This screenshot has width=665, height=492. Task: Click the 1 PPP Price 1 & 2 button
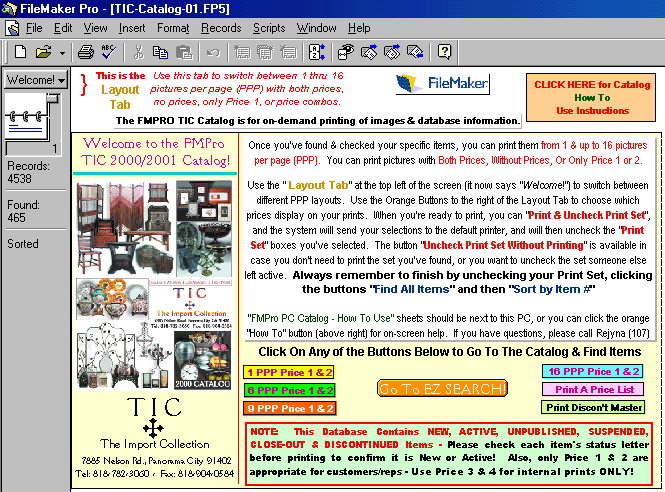pyautogui.click(x=289, y=372)
